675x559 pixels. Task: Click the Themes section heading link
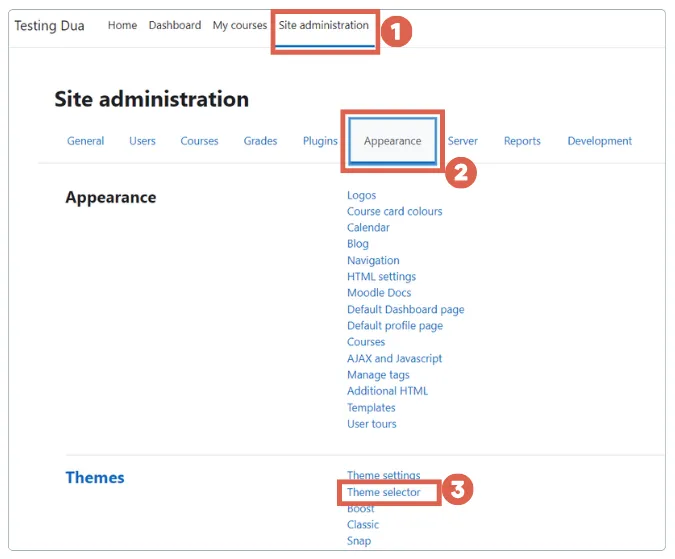(95, 478)
